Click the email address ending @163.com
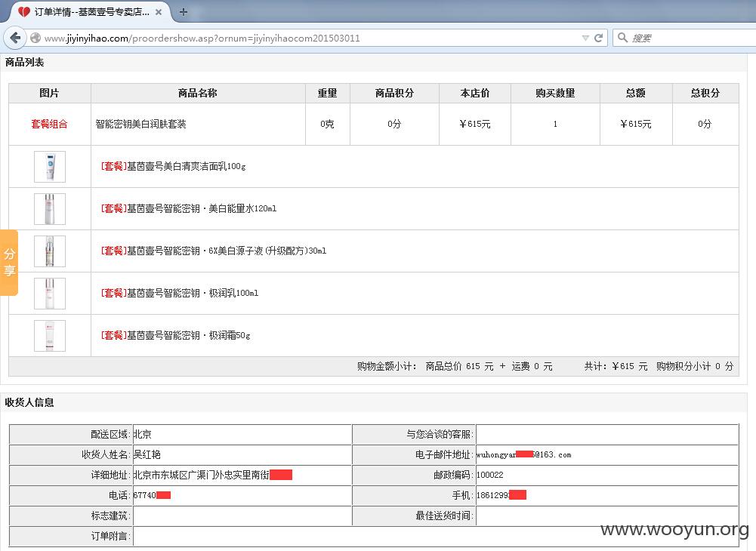The height and width of the screenshot is (551, 756). (523, 454)
